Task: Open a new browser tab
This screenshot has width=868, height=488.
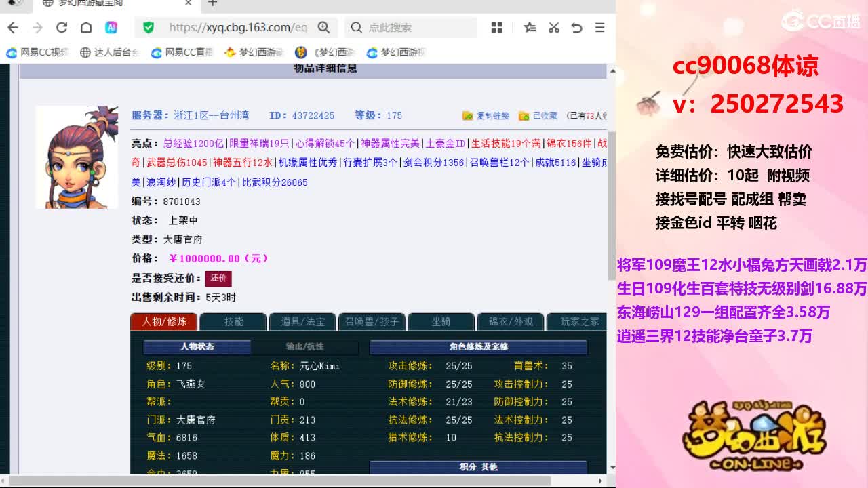Action: coord(212,3)
